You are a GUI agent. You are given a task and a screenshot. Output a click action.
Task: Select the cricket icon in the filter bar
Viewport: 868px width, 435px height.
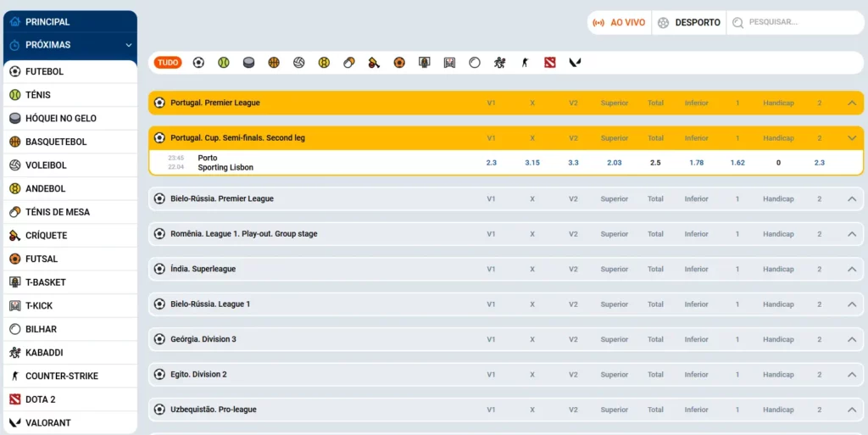tap(374, 63)
